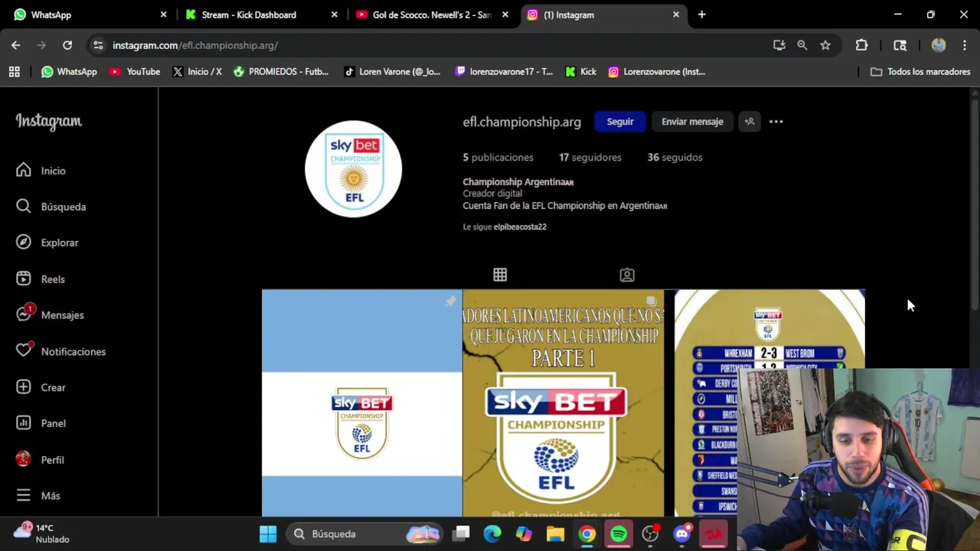Open zoom control in address bar
The height and width of the screenshot is (551, 980).
802,45
